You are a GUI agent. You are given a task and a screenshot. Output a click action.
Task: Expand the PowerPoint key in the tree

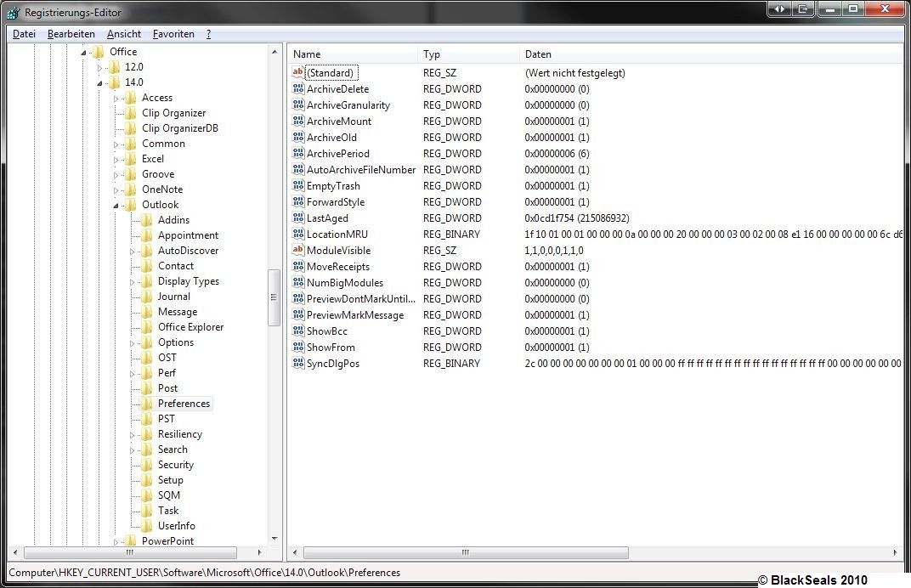click(116, 541)
